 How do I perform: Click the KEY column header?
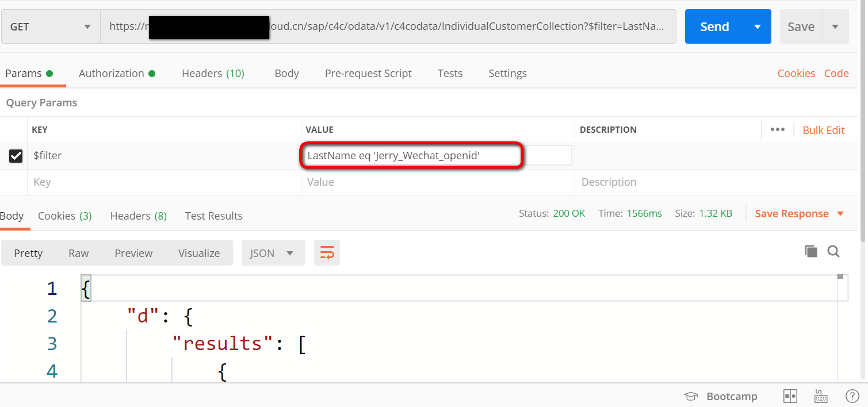pyautogui.click(x=40, y=130)
